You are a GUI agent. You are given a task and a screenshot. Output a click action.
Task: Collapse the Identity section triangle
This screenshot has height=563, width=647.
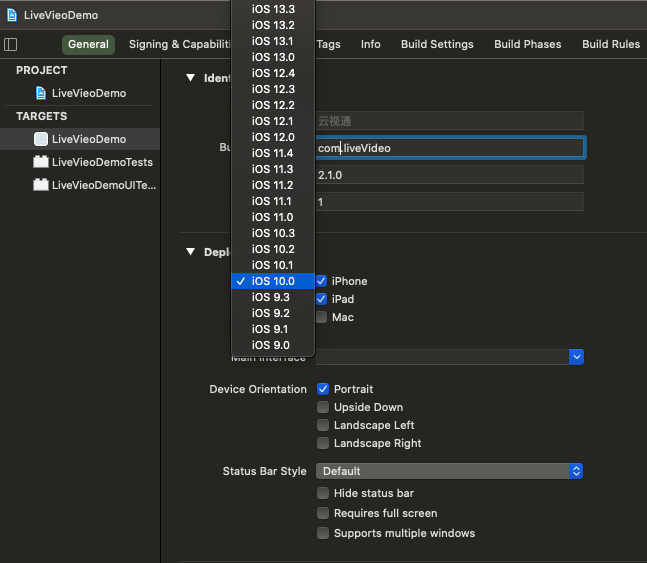(x=190, y=78)
